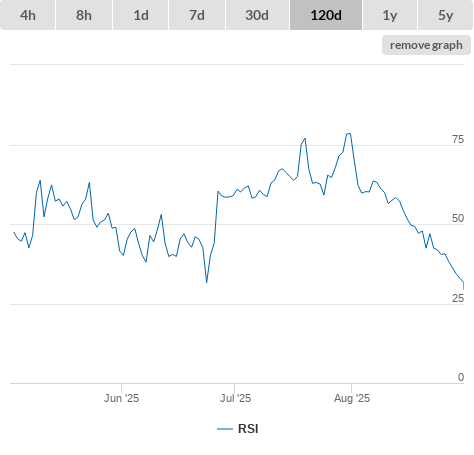Switch chart to 30d range
474x455 pixels.
point(257,15)
